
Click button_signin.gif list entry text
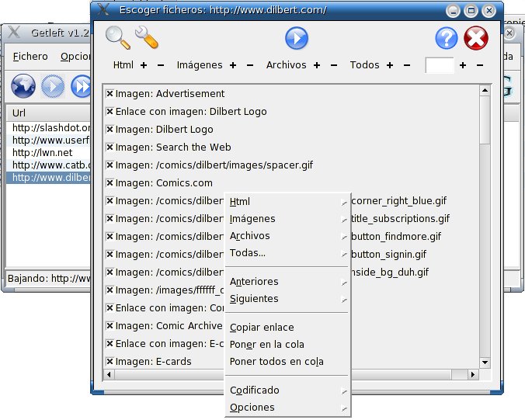(389, 255)
